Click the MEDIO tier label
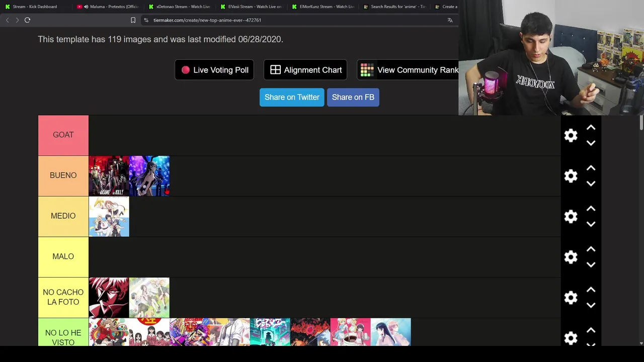 pos(63,216)
